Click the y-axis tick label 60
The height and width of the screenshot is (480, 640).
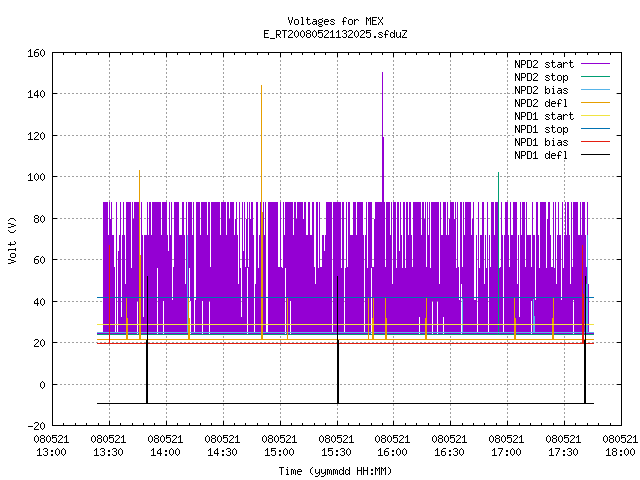click(40, 260)
